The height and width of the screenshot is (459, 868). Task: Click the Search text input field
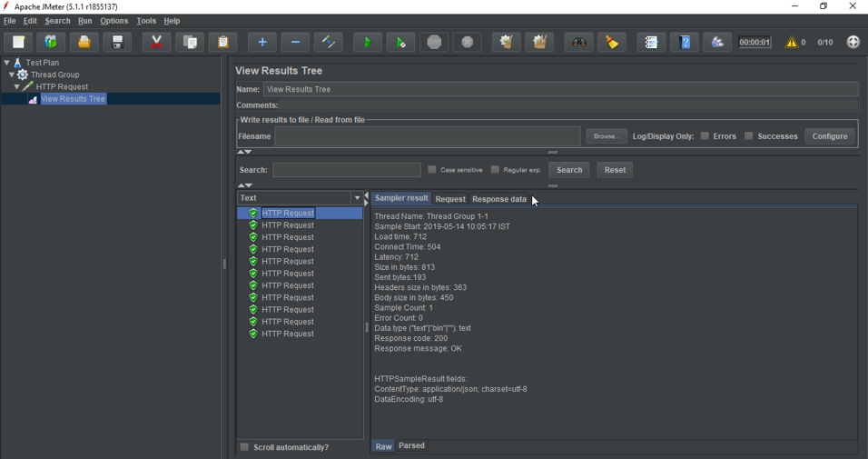pyautogui.click(x=347, y=170)
